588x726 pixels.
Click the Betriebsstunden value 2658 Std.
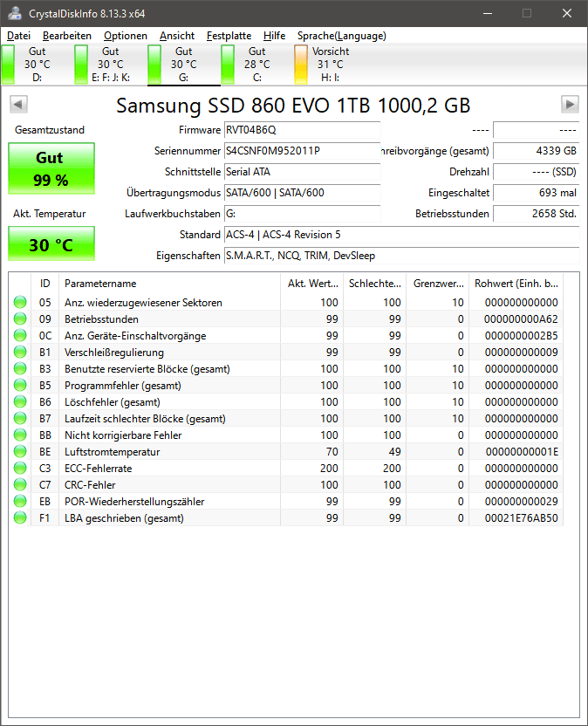click(x=537, y=214)
